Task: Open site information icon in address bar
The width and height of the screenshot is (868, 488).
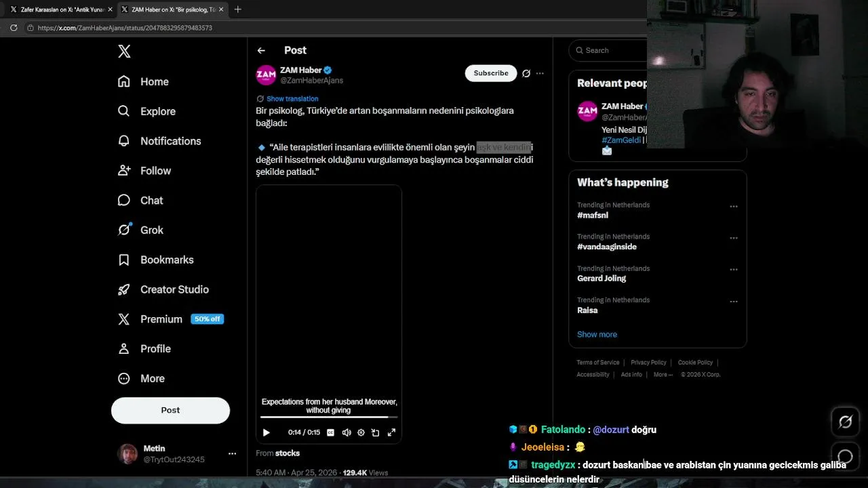Action: point(30,28)
